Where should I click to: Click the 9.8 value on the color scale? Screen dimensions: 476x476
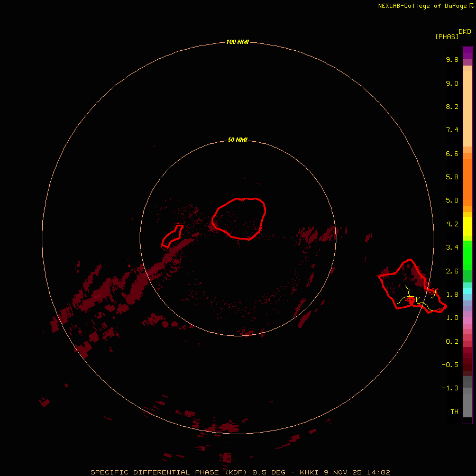click(x=452, y=59)
